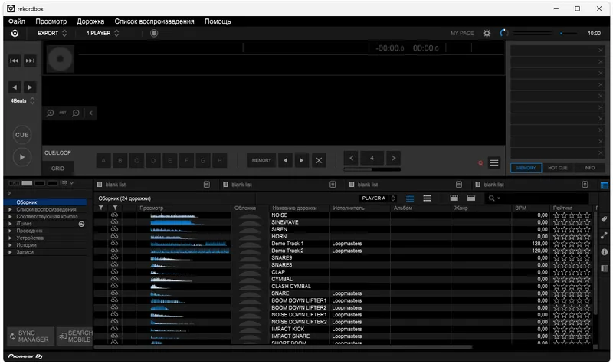This screenshot has height=364, width=613.
Task: Trigger hot cue pad H
Action: (220, 161)
